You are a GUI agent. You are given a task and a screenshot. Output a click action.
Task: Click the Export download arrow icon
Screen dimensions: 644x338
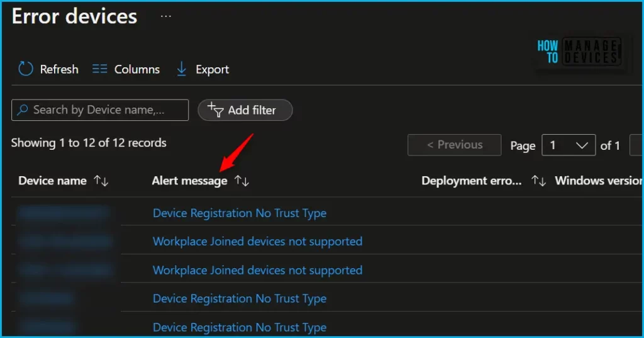coord(182,69)
